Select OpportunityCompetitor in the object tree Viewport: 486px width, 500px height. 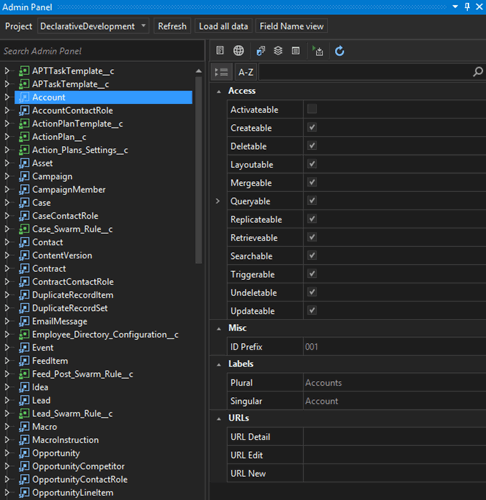pyautogui.click(x=78, y=466)
